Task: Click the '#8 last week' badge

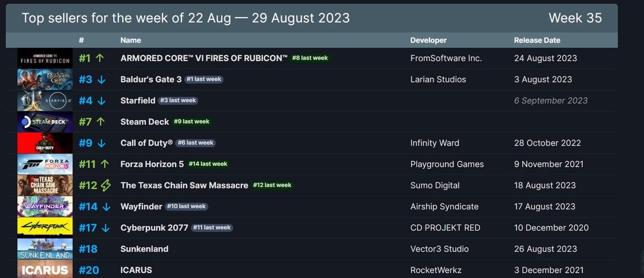Action: [310, 58]
